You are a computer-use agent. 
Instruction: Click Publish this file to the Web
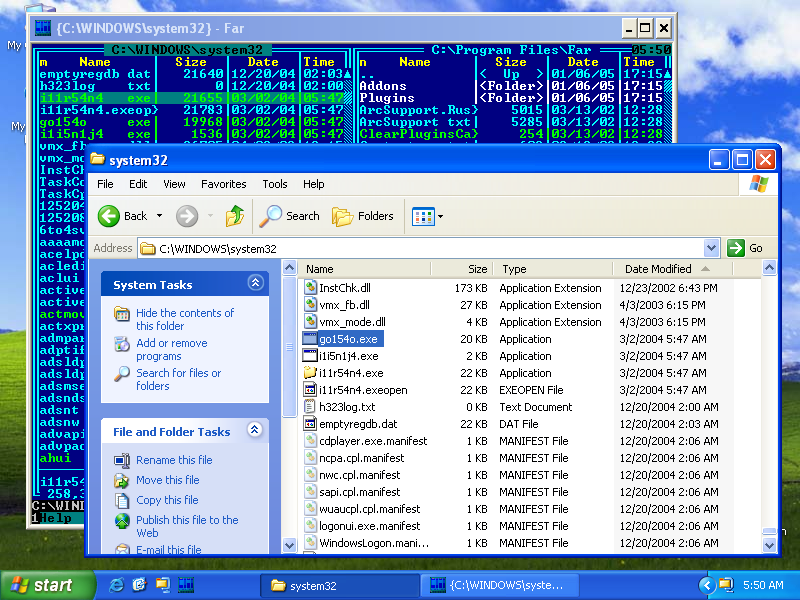pyautogui.click(x=187, y=527)
